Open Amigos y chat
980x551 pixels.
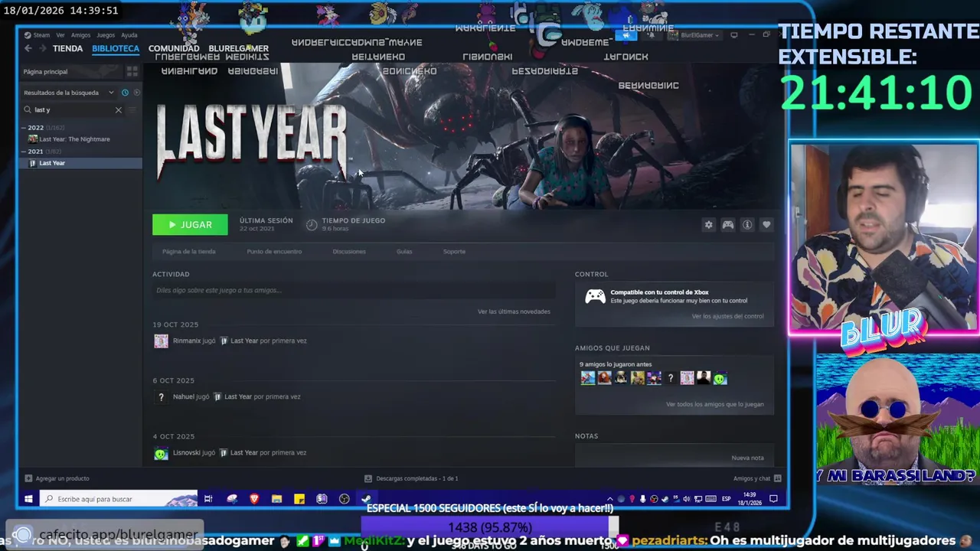pyautogui.click(x=756, y=478)
